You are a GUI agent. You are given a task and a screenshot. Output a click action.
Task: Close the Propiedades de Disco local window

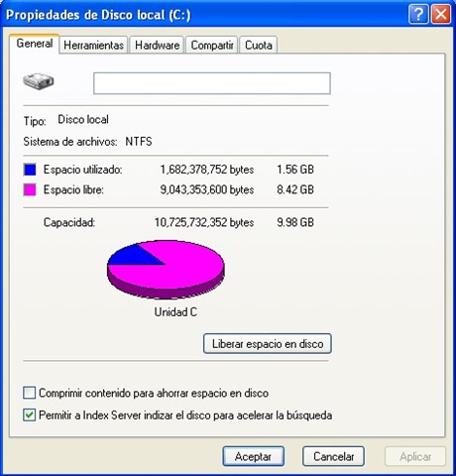pos(441,14)
